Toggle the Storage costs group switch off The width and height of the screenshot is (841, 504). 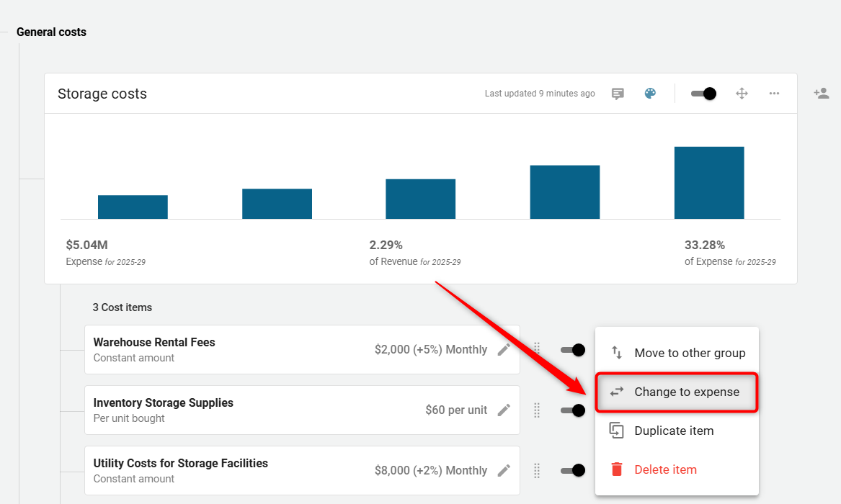tap(703, 94)
